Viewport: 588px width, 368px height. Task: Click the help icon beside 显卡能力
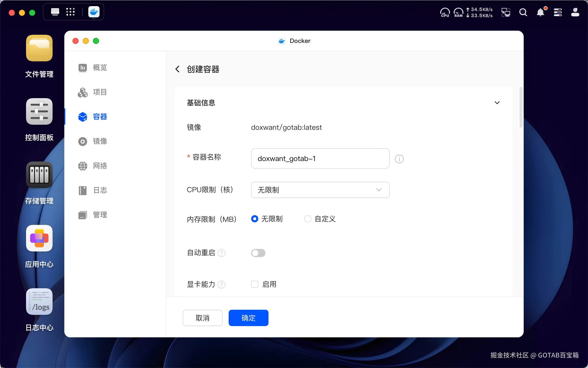(x=222, y=284)
